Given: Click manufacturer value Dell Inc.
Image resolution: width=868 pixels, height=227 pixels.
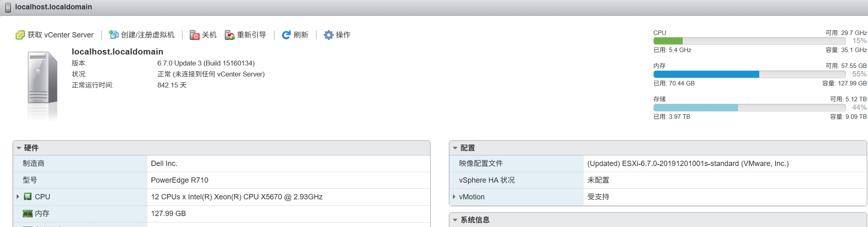Looking at the screenshot, I should coord(164,164).
